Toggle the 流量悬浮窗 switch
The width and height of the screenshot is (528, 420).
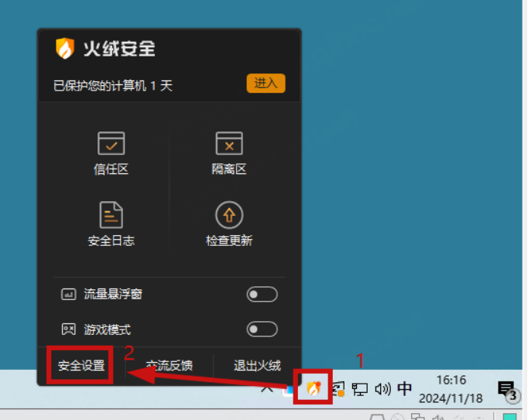tap(262, 295)
